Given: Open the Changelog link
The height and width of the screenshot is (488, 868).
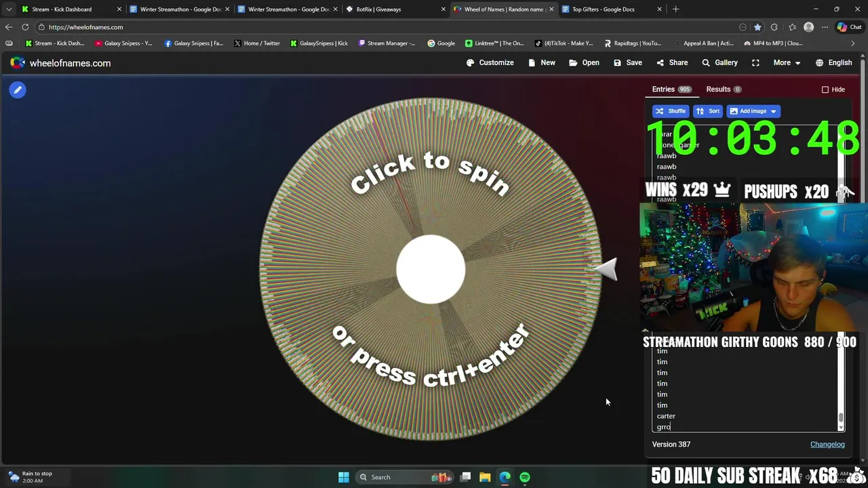Looking at the screenshot, I should click(x=827, y=445).
